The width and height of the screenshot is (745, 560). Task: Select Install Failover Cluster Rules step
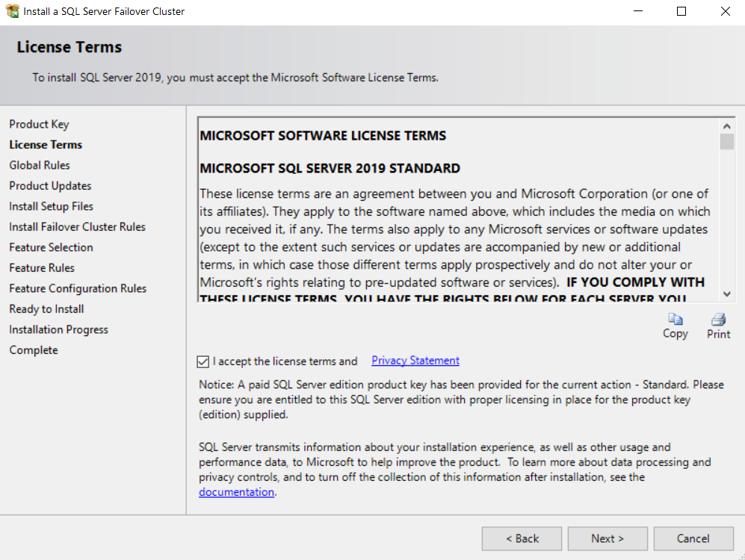(77, 227)
